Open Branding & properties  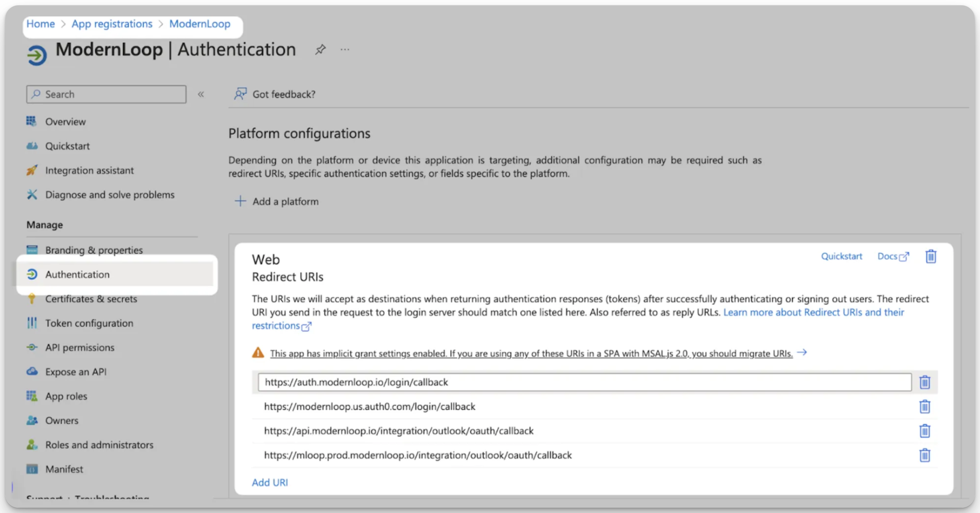click(x=94, y=250)
